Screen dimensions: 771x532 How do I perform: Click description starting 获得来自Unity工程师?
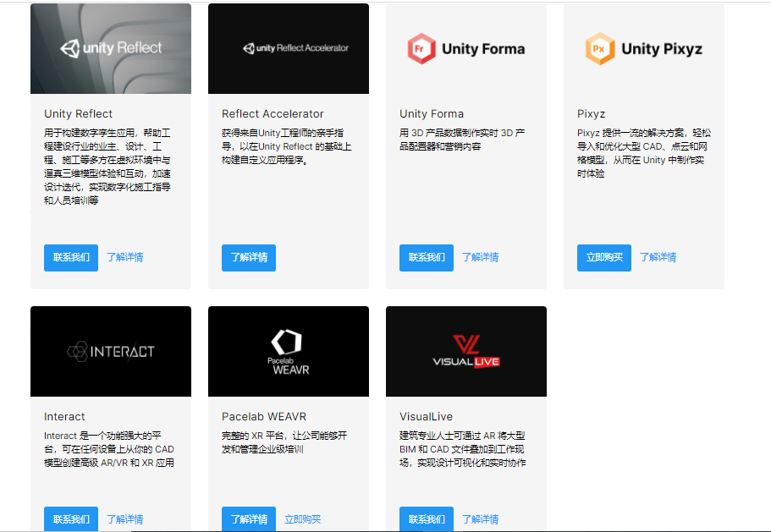[x=286, y=146]
